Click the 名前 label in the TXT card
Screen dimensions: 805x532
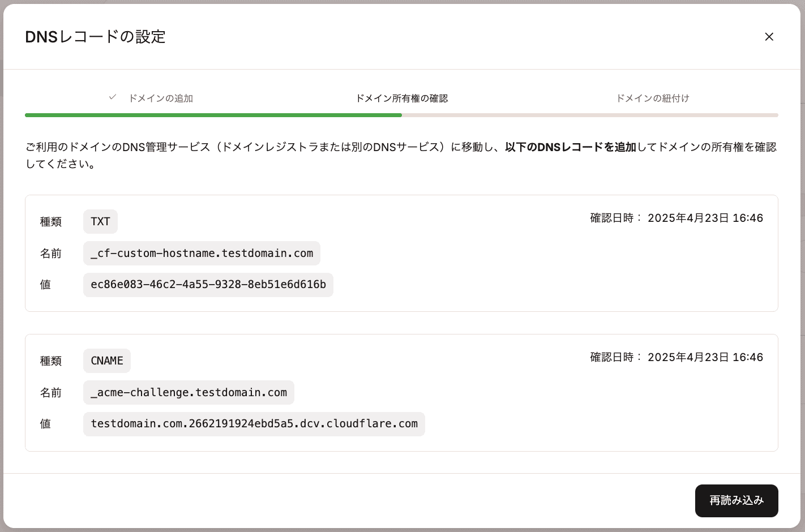click(50, 254)
